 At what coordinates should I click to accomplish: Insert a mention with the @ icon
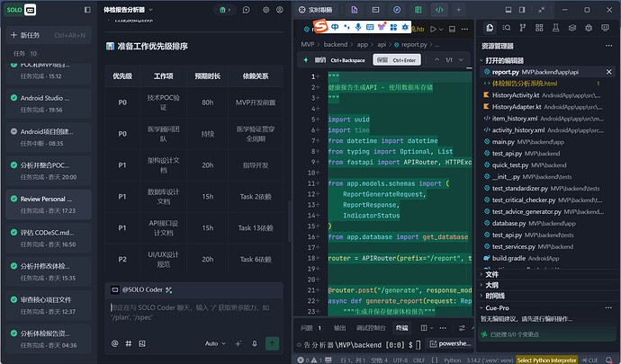coord(115,343)
